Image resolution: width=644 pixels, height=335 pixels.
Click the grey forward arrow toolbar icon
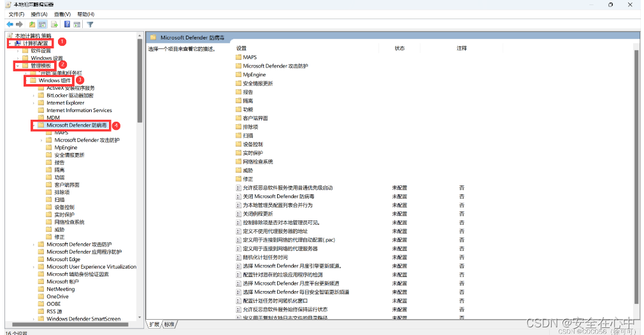coord(19,25)
